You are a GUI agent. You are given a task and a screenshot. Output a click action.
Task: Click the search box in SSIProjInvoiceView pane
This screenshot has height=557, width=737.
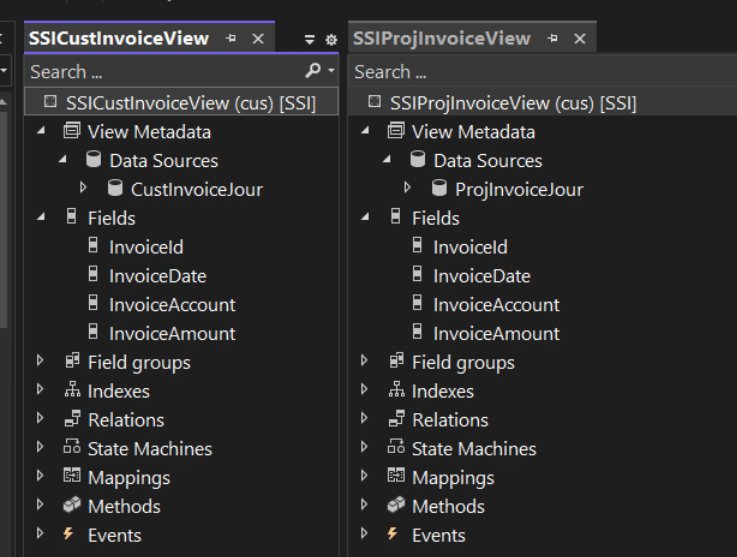[x=540, y=72]
